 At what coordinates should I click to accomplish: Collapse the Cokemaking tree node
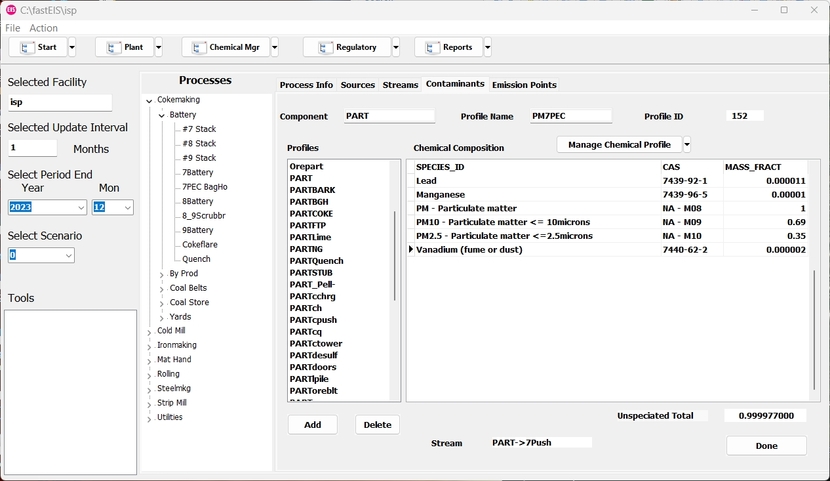[x=149, y=100]
